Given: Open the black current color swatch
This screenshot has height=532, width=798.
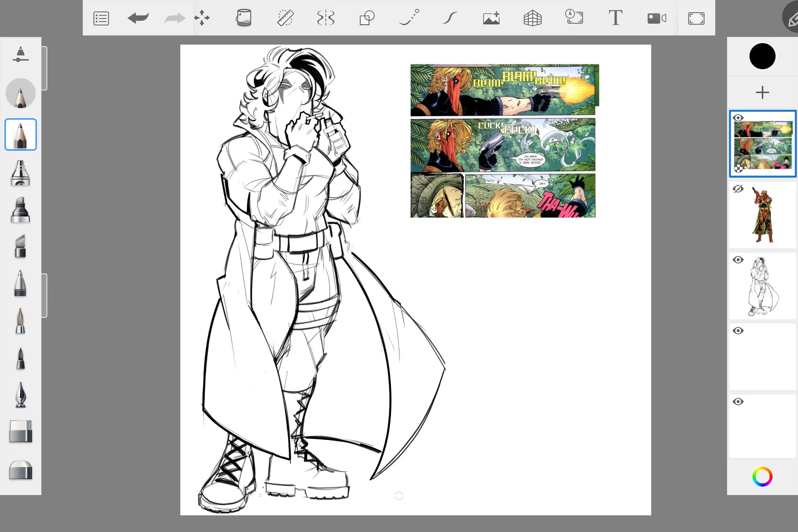Looking at the screenshot, I should coord(762,56).
